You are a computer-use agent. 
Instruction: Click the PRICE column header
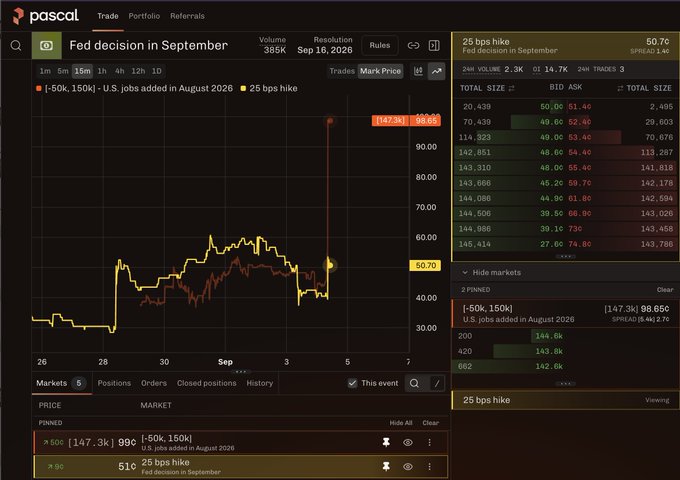[x=50, y=405]
